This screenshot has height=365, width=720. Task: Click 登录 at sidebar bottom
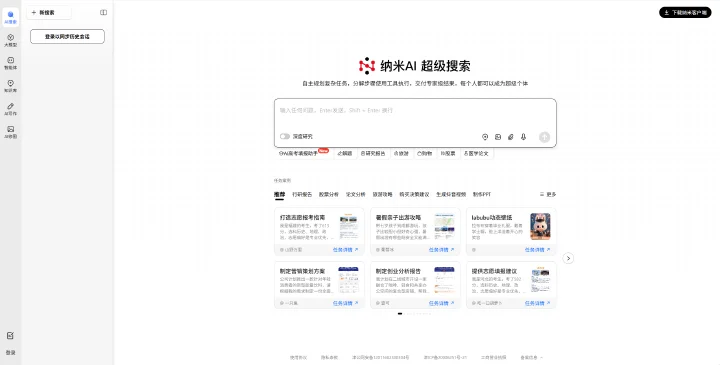pyautogui.click(x=11, y=353)
